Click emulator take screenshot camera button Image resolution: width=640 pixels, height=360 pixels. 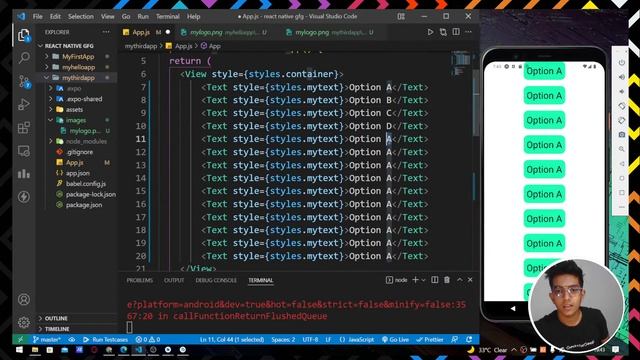(x=622, y=134)
